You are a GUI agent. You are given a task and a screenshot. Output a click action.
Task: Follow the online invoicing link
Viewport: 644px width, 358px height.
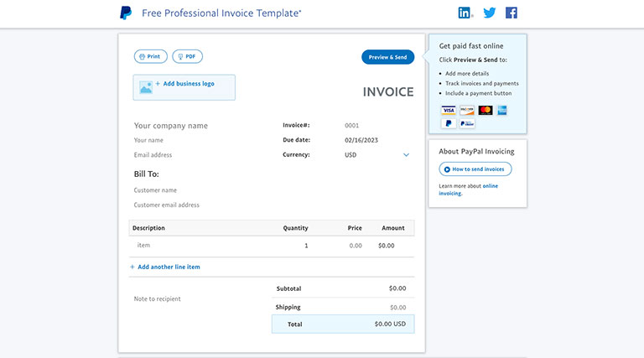(490, 186)
